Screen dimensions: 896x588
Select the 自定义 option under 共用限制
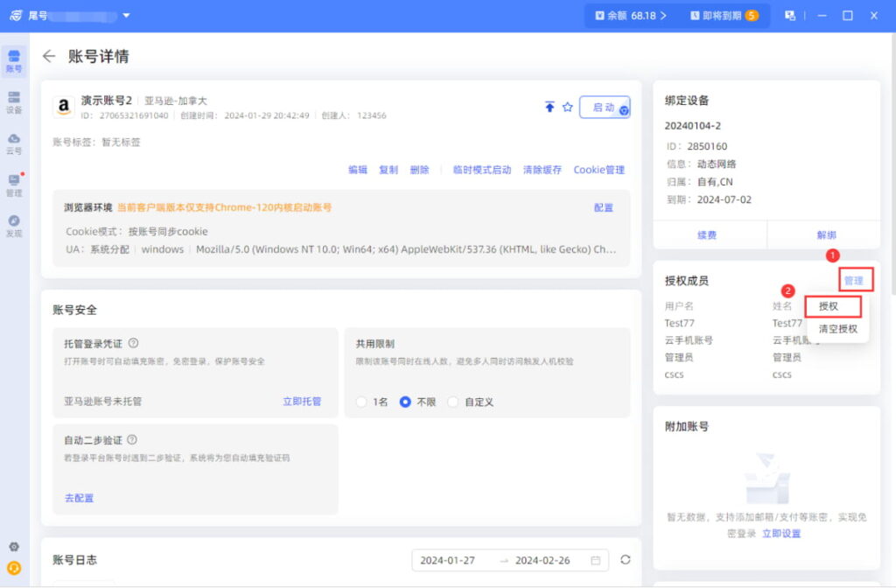pyautogui.click(x=453, y=402)
